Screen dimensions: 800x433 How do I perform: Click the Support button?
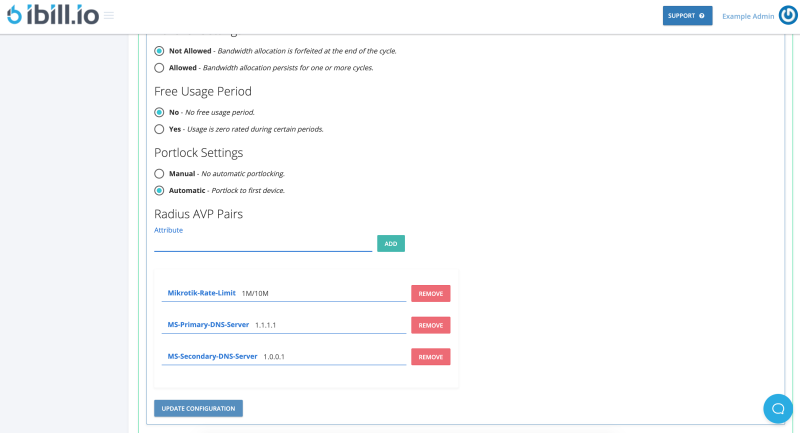pos(687,16)
